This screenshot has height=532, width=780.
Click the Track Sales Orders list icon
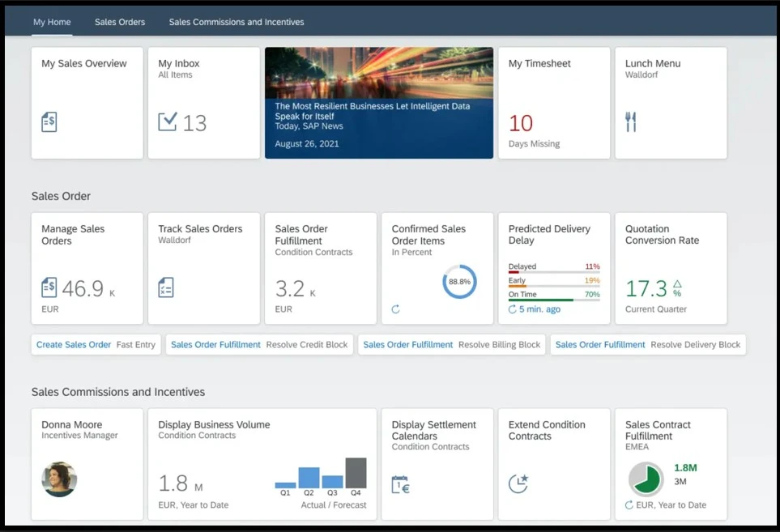point(165,288)
